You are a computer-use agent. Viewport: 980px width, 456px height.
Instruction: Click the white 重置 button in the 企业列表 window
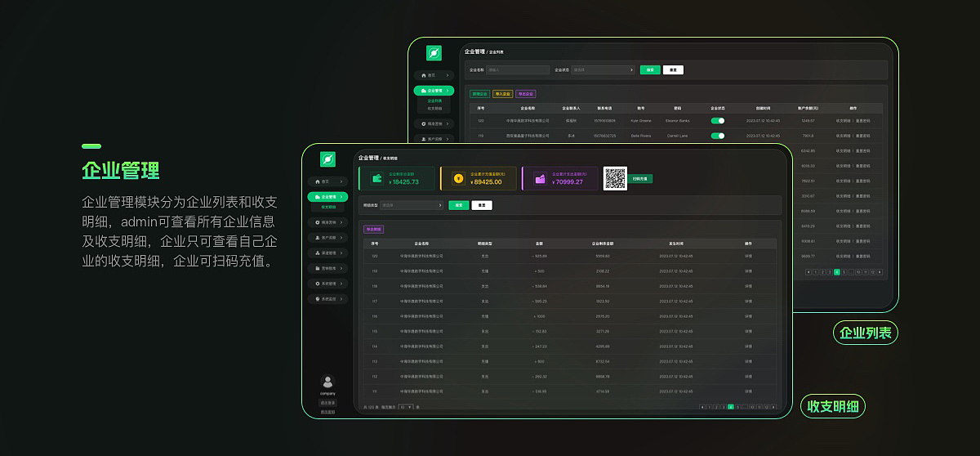(x=673, y=70)
